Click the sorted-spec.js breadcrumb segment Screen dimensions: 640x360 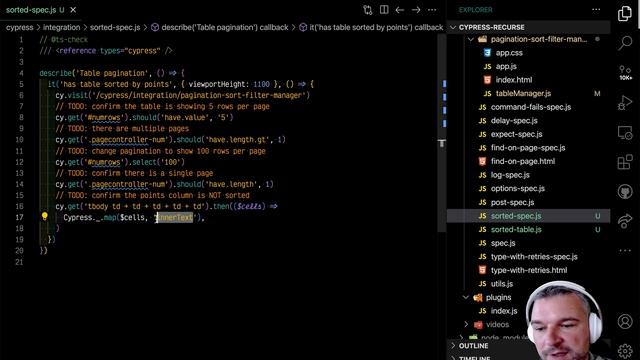click(115, 27)
